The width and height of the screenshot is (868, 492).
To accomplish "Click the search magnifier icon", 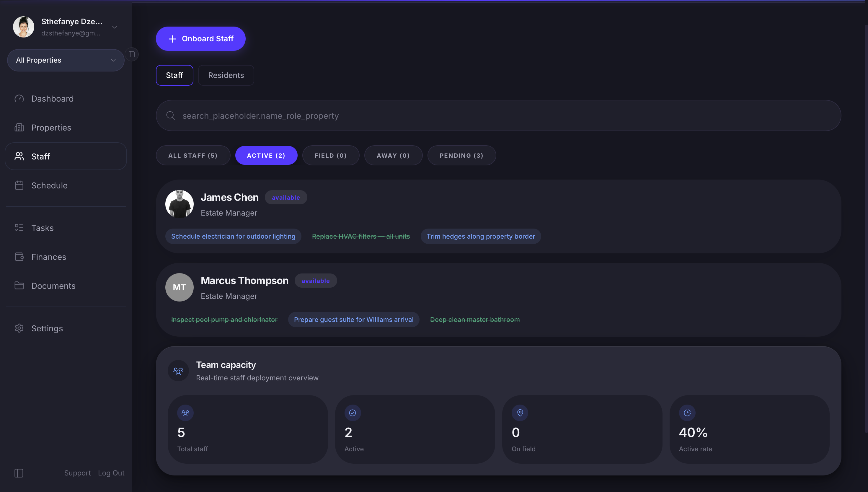I will click(171, 115).
